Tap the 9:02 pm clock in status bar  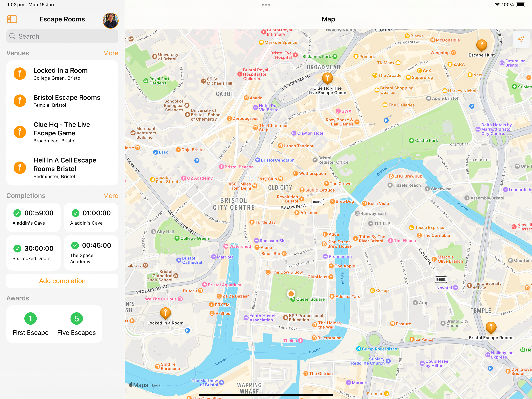[15, 4]
